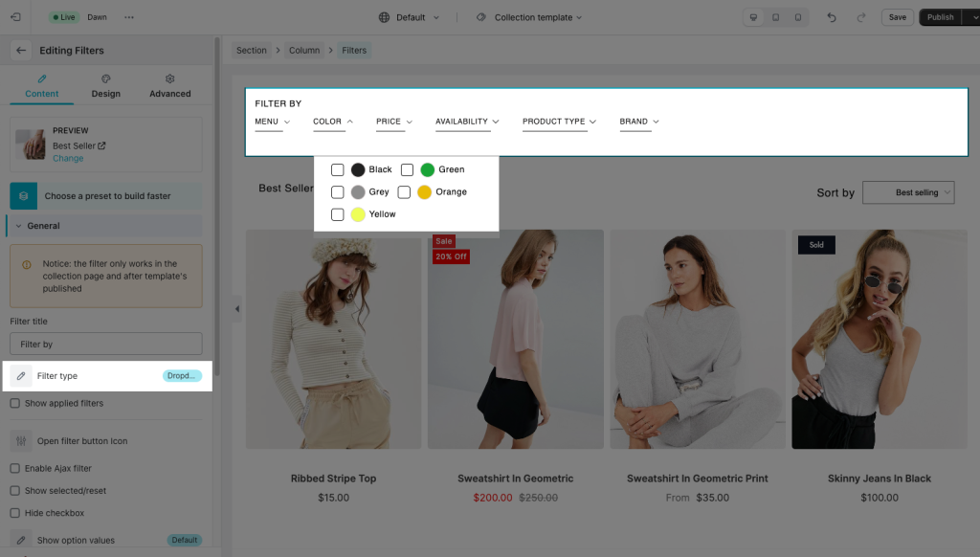Open the Best selling sort dropdown
Viewport: 980px width, 557px height.
(908, 192)
